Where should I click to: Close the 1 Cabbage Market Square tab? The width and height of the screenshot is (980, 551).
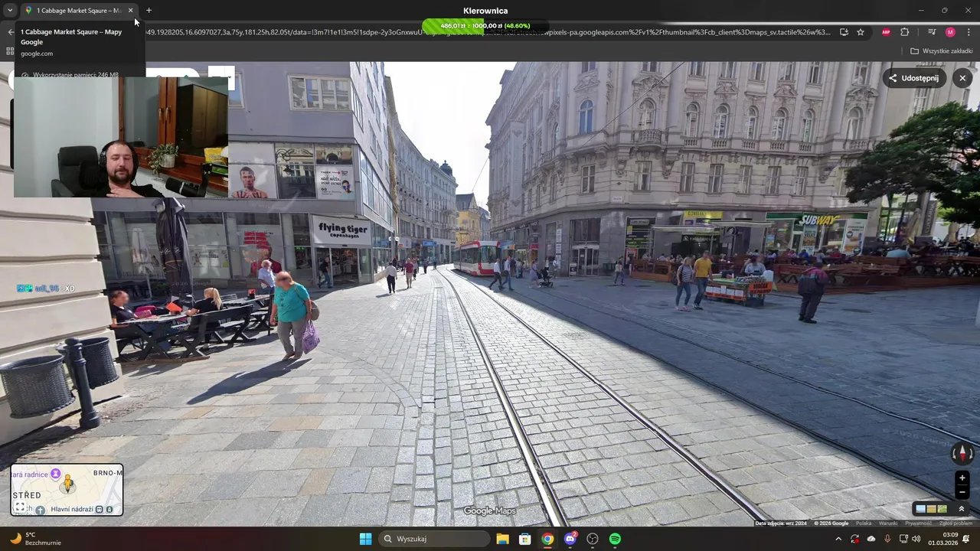click(x=130, y=11)
